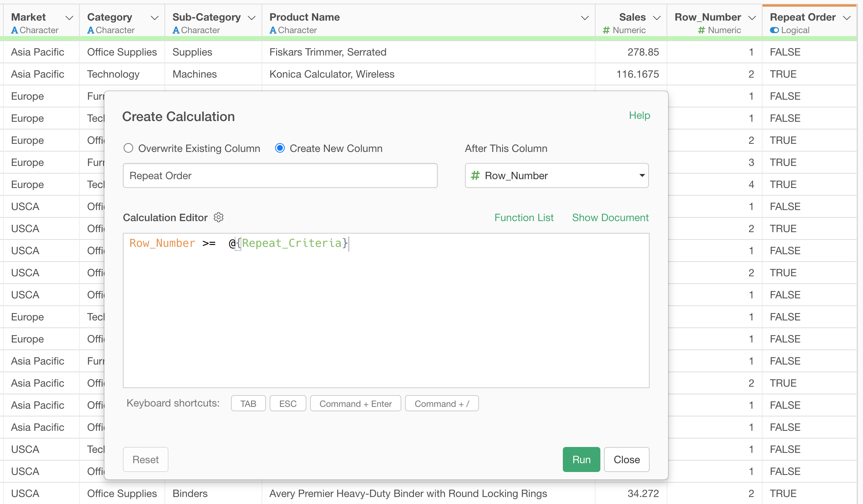Image resolution: width=863 pixels, height=504 pixels.
Task: Expand the Market column header menu
Action: pos(69,18)
